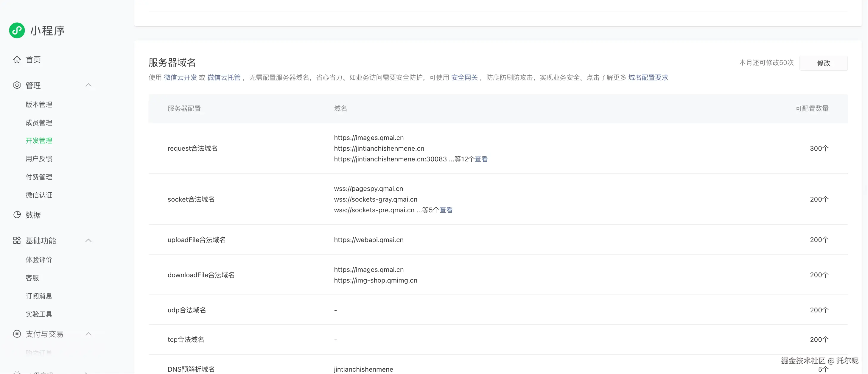Click the pie chart icon beside 数据

[x=17, y=215]
